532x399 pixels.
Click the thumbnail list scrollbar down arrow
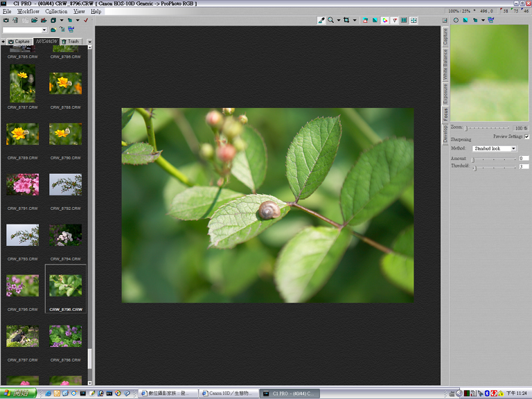(x=90, y=382)
